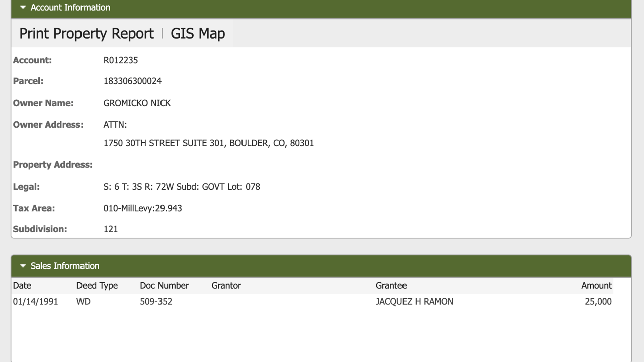The width and height of the screenshot is (644, 362).
Task: Click the Property Address: label
Action: point(53,164)
